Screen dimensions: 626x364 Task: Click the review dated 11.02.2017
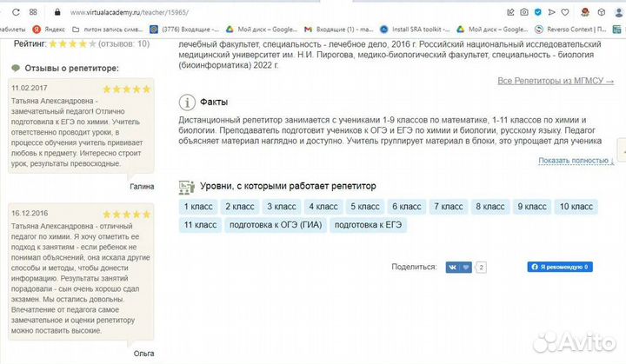(81, 126)
